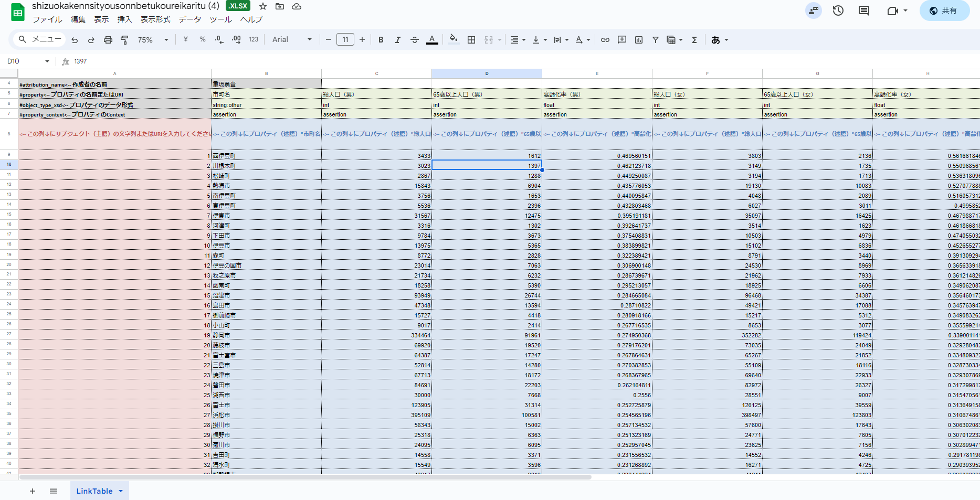Open the 挿入 menu
Image resolution: width=980 pixels, height=500 pixels.
[x=124, y=19]
